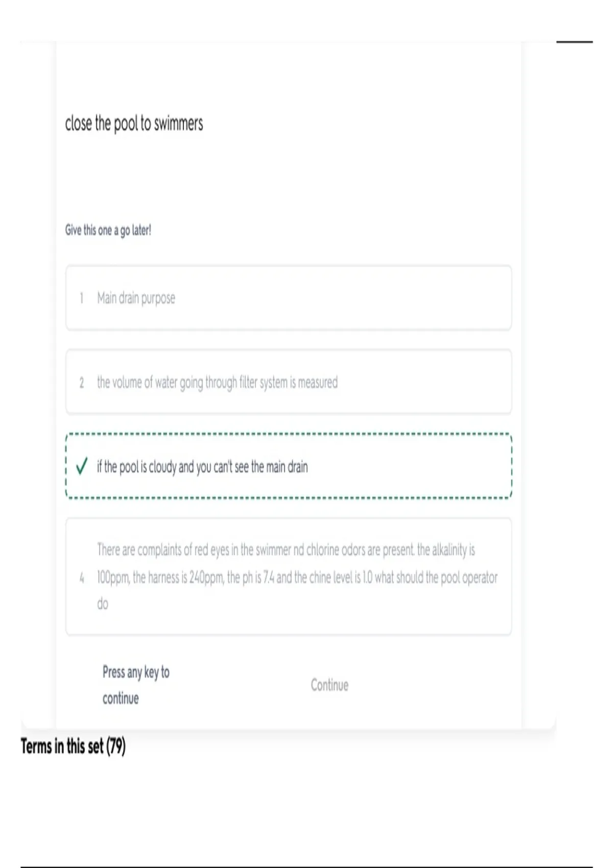The height and width of the screenshot is (868, 613).
Task: Click the "Give this one a go later!" message
Action: (108, 230)
